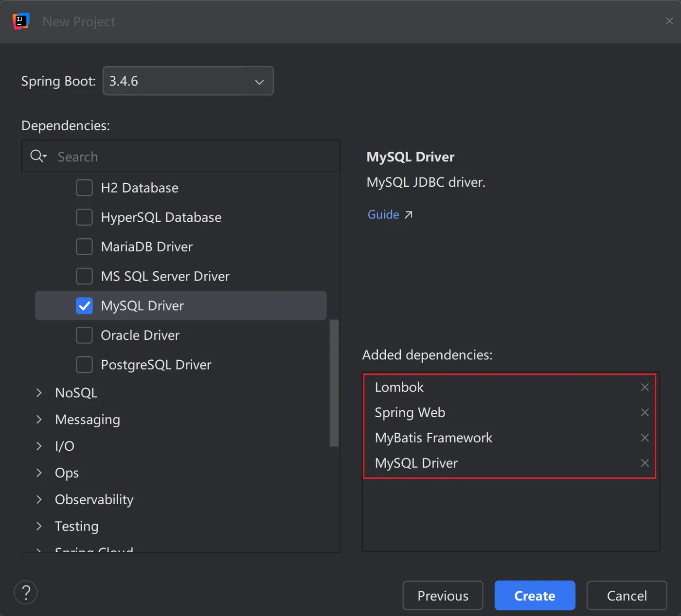Check the Oracle Driver checkbox

(84, 335)
